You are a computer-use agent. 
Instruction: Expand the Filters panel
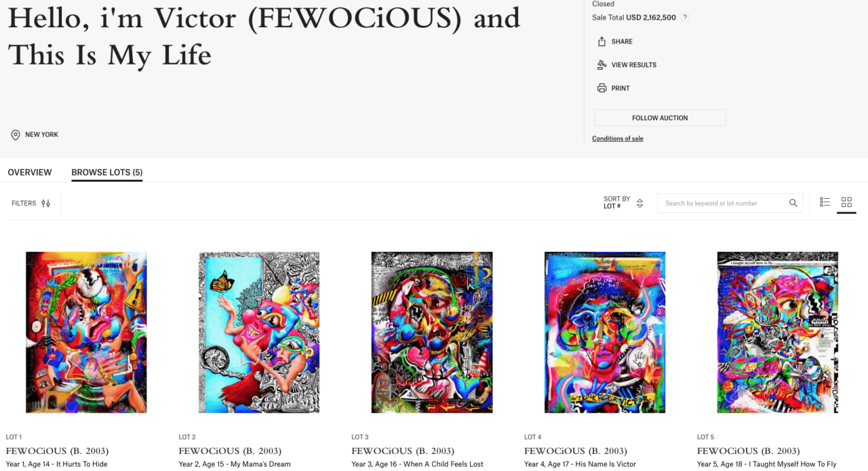tap(31, 203)
